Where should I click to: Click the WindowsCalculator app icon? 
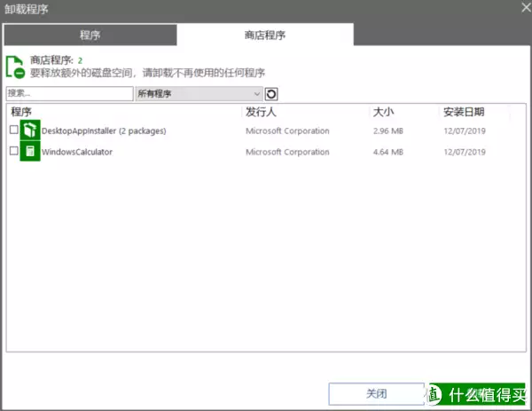30,151
